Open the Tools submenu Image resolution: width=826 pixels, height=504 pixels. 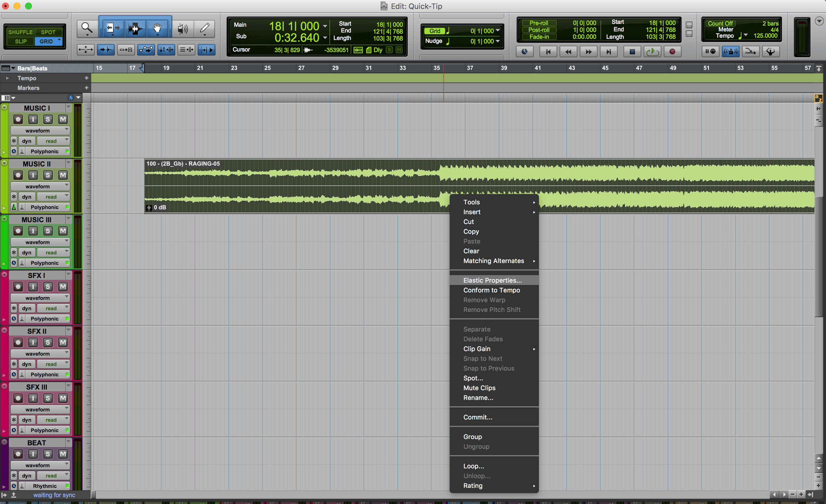494,202
